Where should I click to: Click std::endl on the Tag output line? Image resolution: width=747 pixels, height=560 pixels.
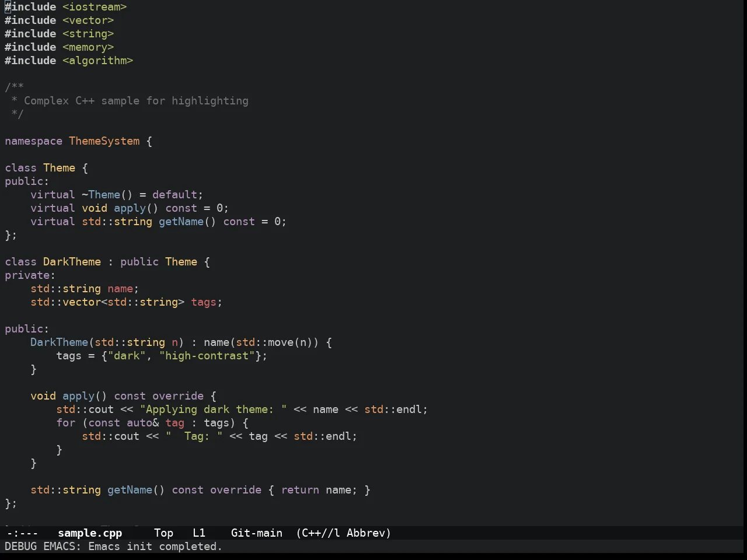pyautogui.click(x=322, y=436)
